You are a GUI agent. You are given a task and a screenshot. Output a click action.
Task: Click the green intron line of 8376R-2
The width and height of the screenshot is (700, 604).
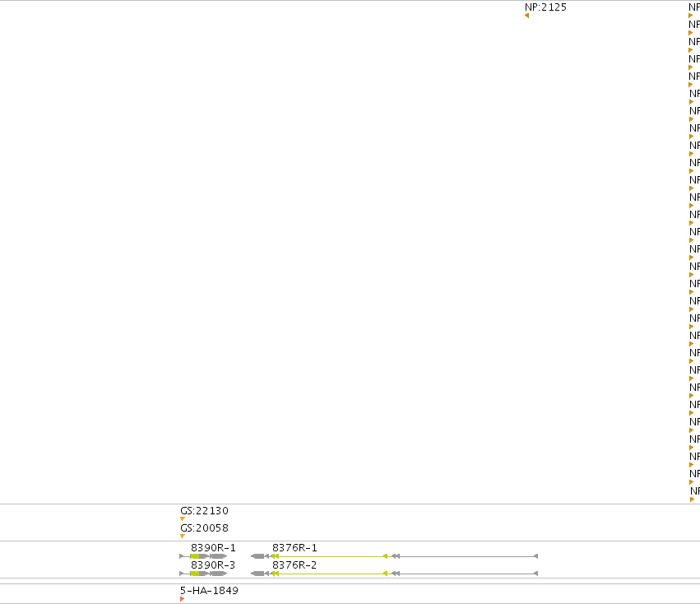coord(331,574)
